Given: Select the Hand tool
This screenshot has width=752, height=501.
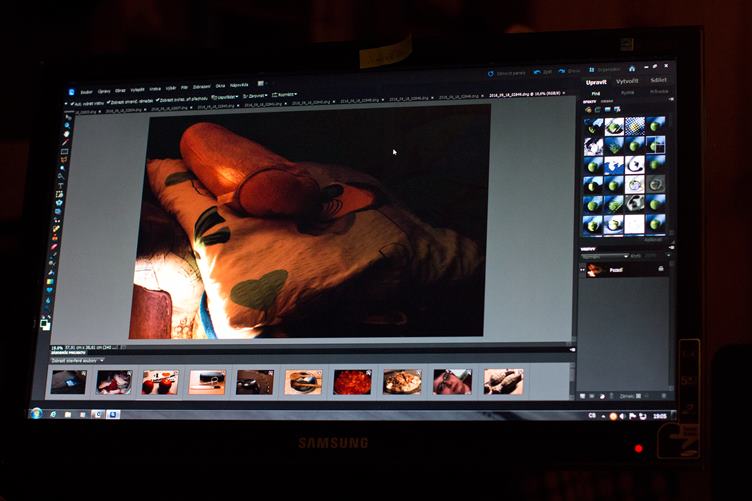Looking at the screenshot, I should tap(67, 134).
